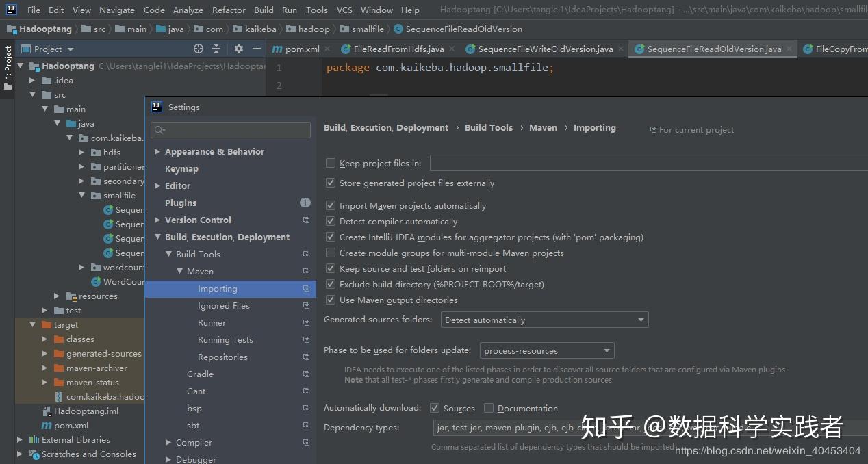Open the Refactor menu
The width and height of the screenshot is (868, 464).
click(229, 10)
